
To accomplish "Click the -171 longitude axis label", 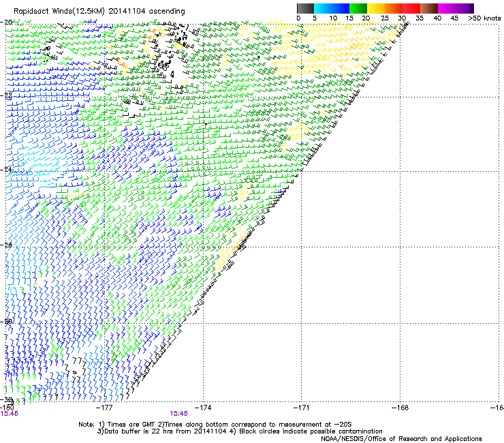I will (302, 408).
